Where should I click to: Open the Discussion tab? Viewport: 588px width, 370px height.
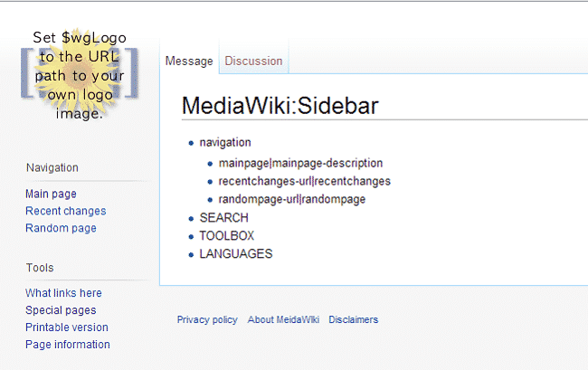click(253, 62)
